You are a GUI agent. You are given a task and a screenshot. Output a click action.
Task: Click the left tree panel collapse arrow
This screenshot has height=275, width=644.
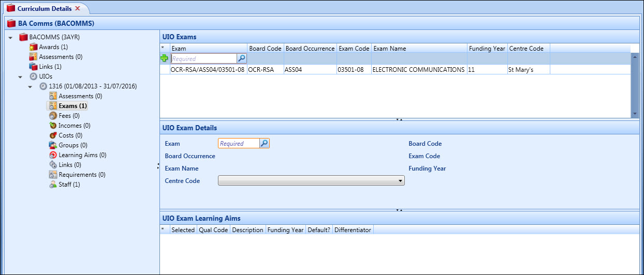tap(157, 165)
